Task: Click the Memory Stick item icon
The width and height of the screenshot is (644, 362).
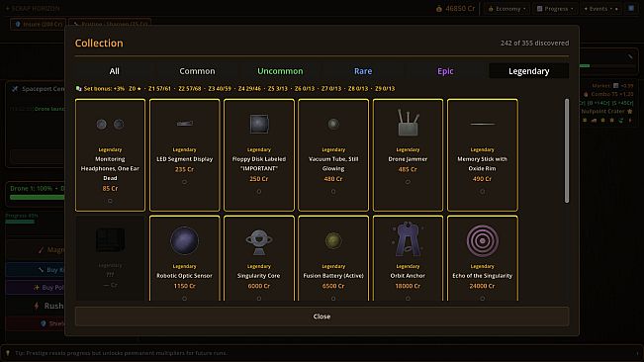Action: pos(482,124)
